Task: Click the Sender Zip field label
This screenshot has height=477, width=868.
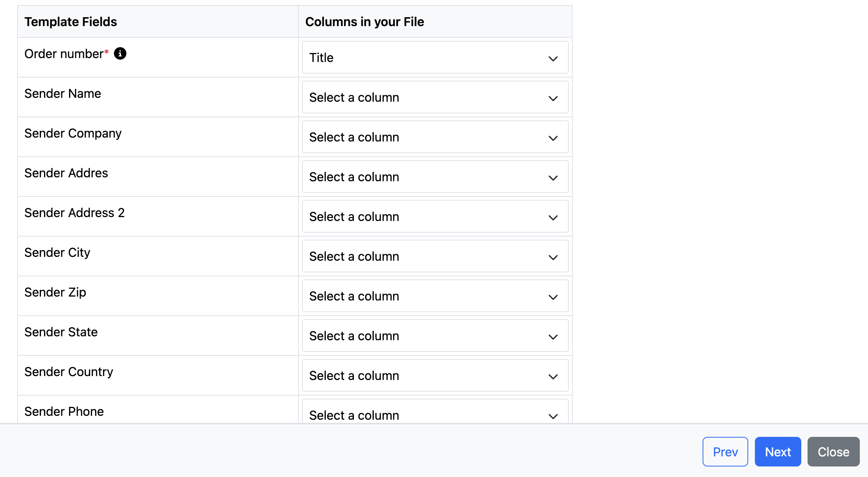Action: 55,292
